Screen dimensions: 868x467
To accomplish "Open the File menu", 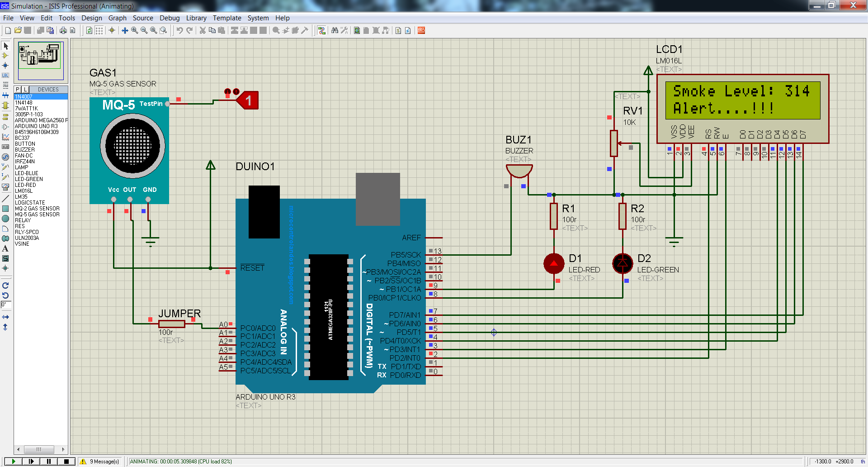I will tap(8, 18).
